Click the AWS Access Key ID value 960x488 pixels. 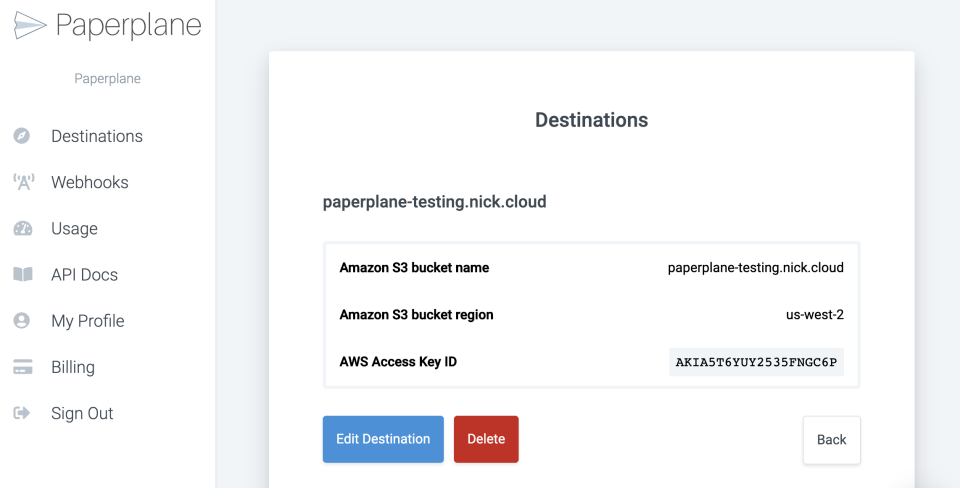coord(756,362)
